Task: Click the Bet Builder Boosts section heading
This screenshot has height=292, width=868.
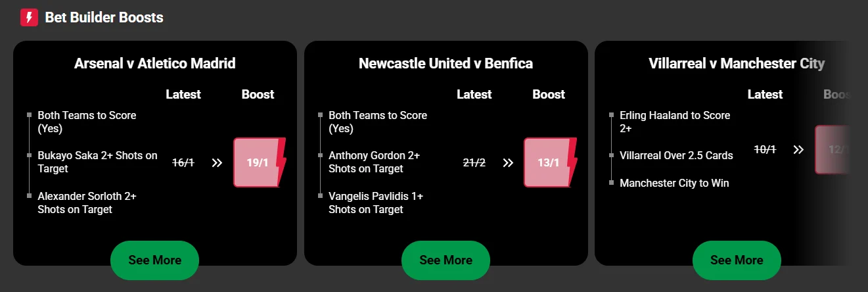Action: tap(104, 18)
